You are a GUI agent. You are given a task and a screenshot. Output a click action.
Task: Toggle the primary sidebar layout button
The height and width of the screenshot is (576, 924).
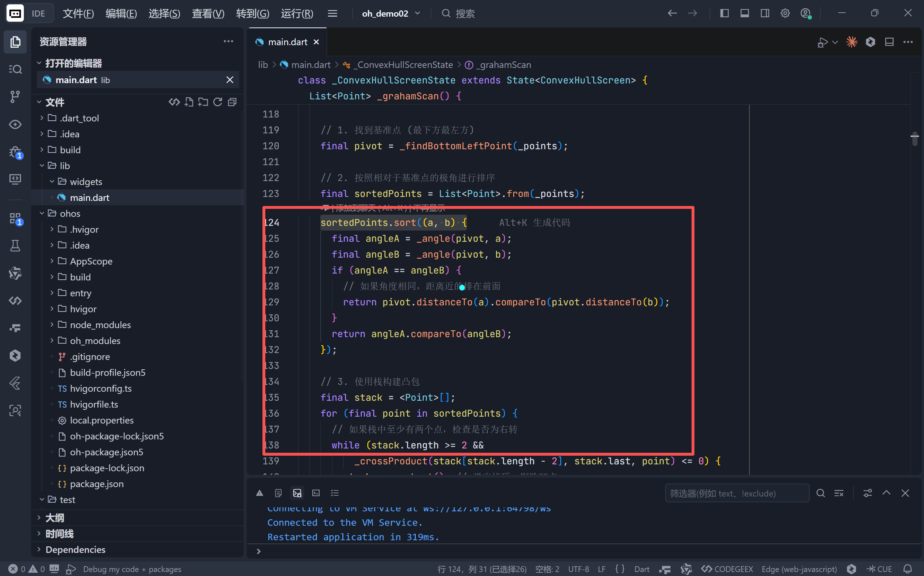point(724,13)
